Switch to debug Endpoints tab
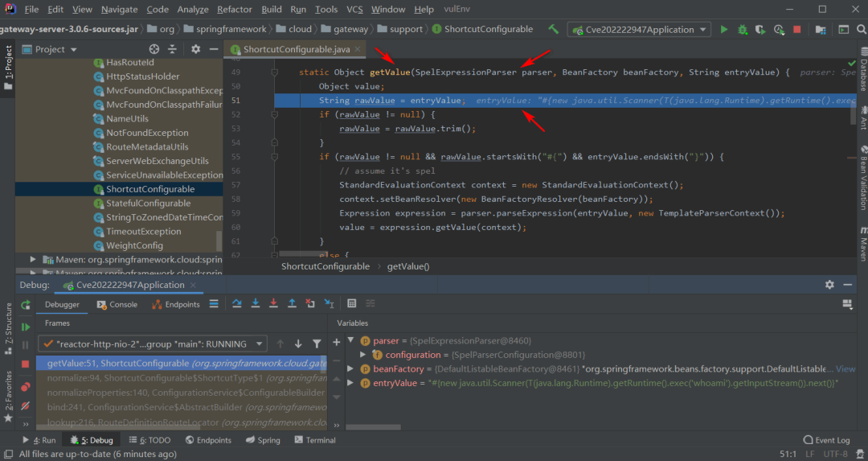This screenshot has width=868, height=461. [175, 305]
